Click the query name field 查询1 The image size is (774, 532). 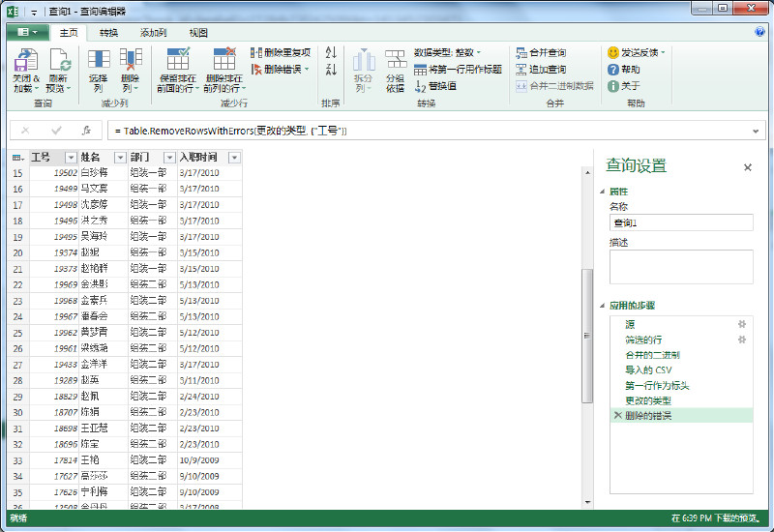click(x=681, y=222)
